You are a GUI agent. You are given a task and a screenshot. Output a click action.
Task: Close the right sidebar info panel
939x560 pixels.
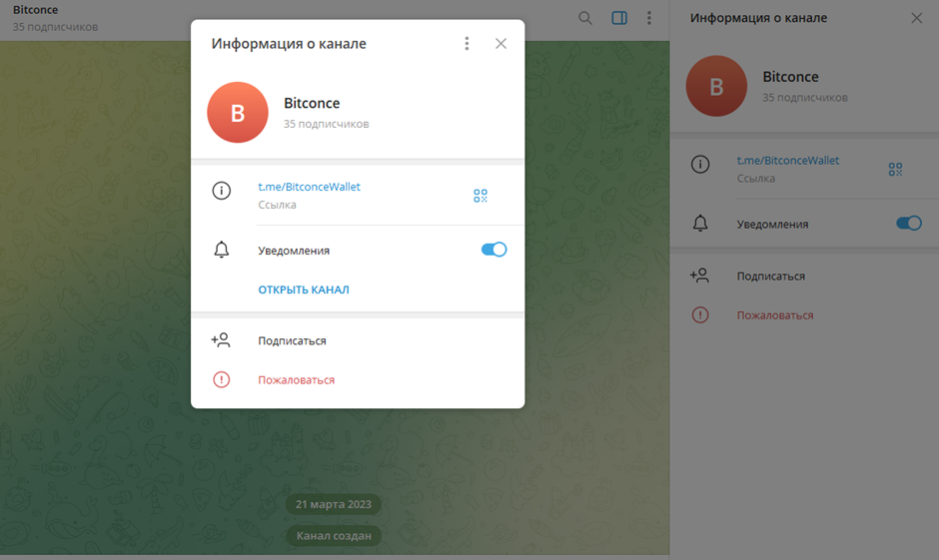(x=917, y=18)
